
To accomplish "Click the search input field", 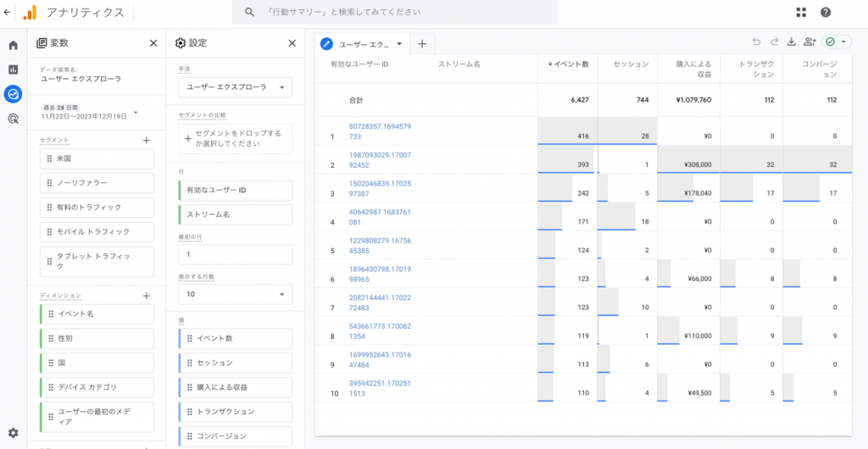I will click(x=394, y=12).
